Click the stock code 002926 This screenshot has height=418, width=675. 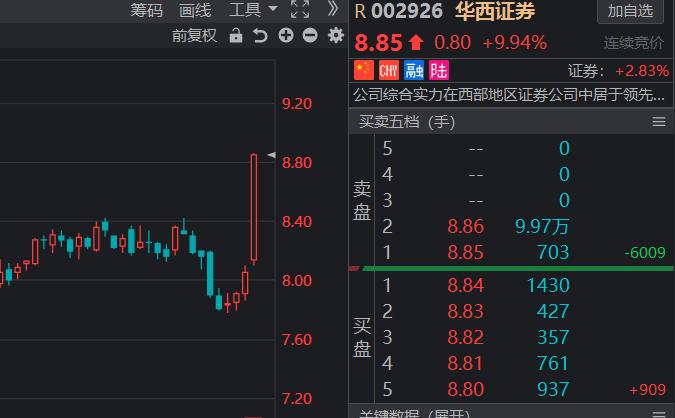pos(407,11)
